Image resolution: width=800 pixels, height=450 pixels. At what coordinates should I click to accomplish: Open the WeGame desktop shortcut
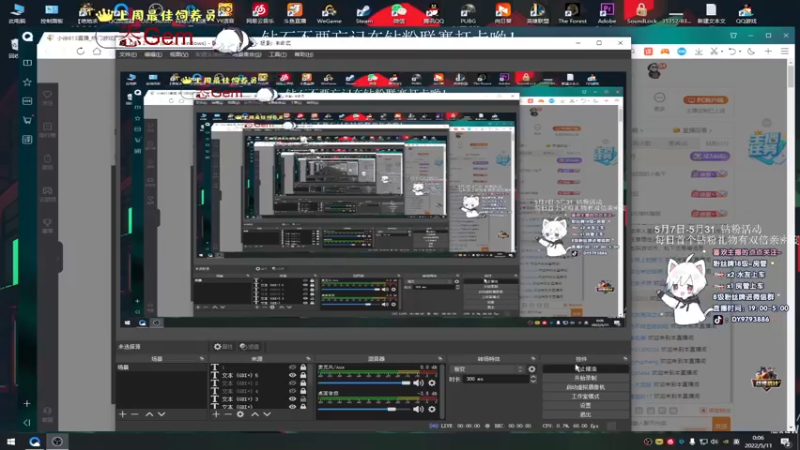pos(329,13)
